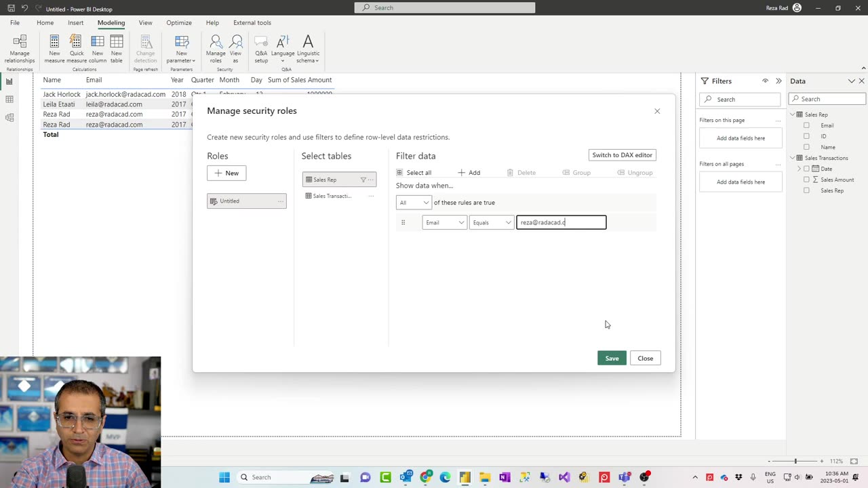Switch to Model view in left sidebar

(9, 118)
